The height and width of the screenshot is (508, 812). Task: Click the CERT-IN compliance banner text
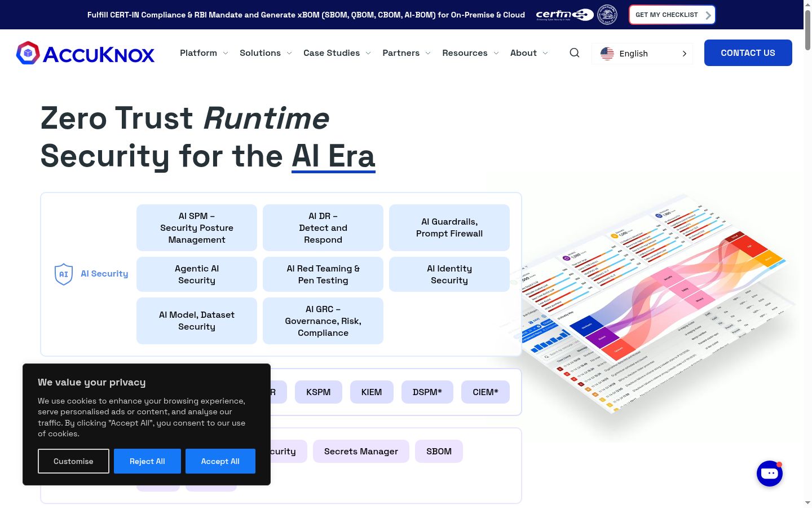(x=306, y=15)
